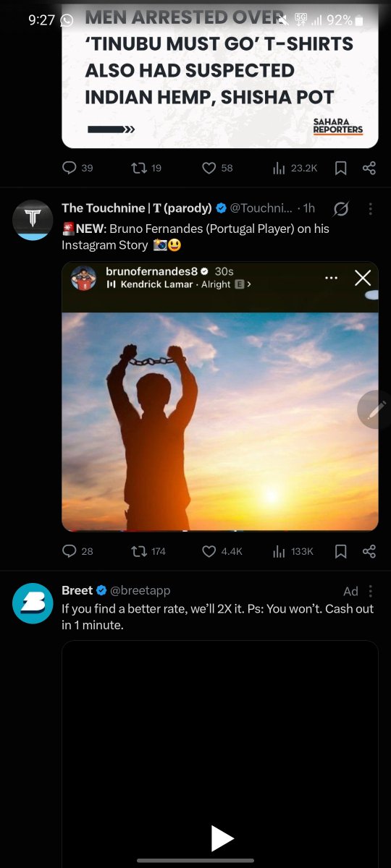Share the Bruno Fernandes post
Image resolution: width=391 pixels, height=868 pixels.
click(x=369, y=551)
